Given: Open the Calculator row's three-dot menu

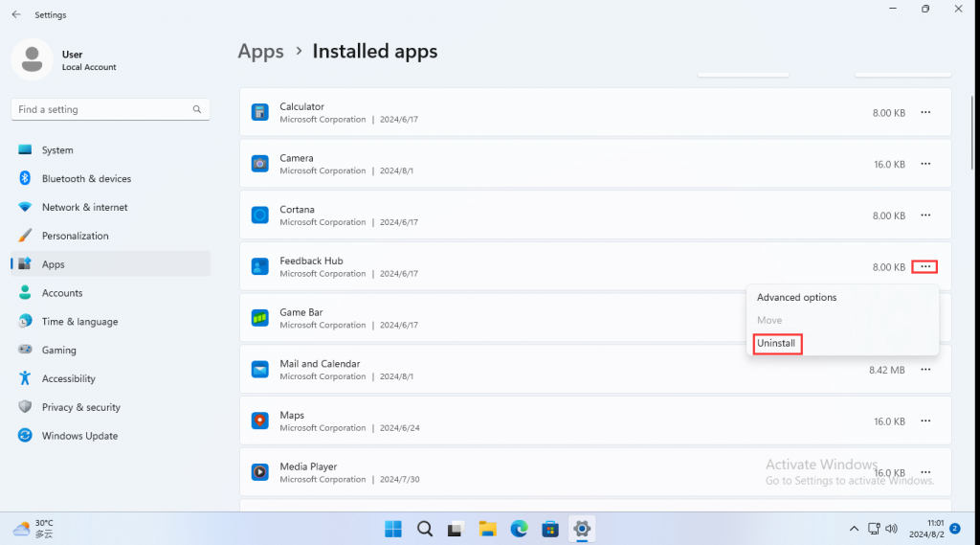Looking at the screenshot, I should coord(925,113).
